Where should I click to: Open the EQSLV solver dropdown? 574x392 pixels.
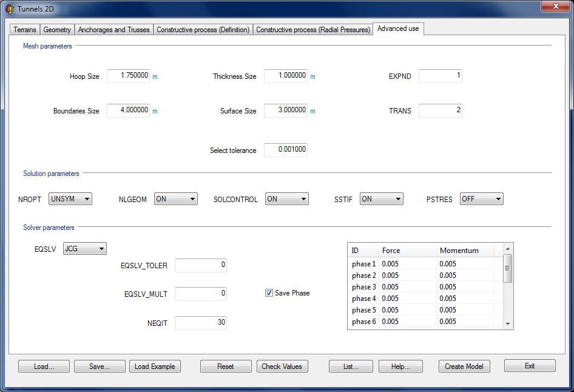coord(85,248)
